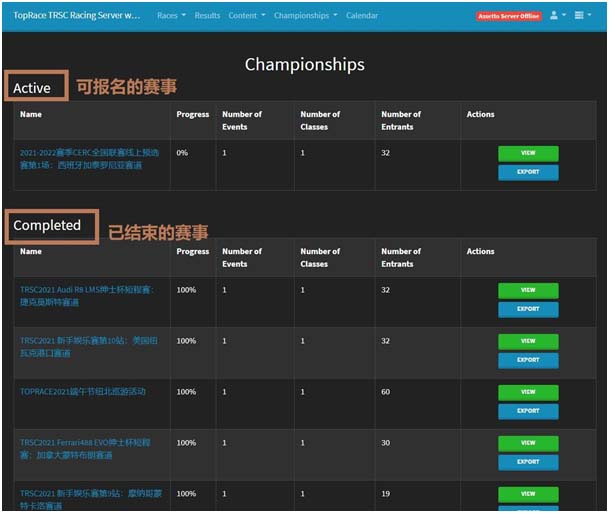Click the Completed section heading
The width and height of the screenshot is (609, 513).
pos(47,225)
